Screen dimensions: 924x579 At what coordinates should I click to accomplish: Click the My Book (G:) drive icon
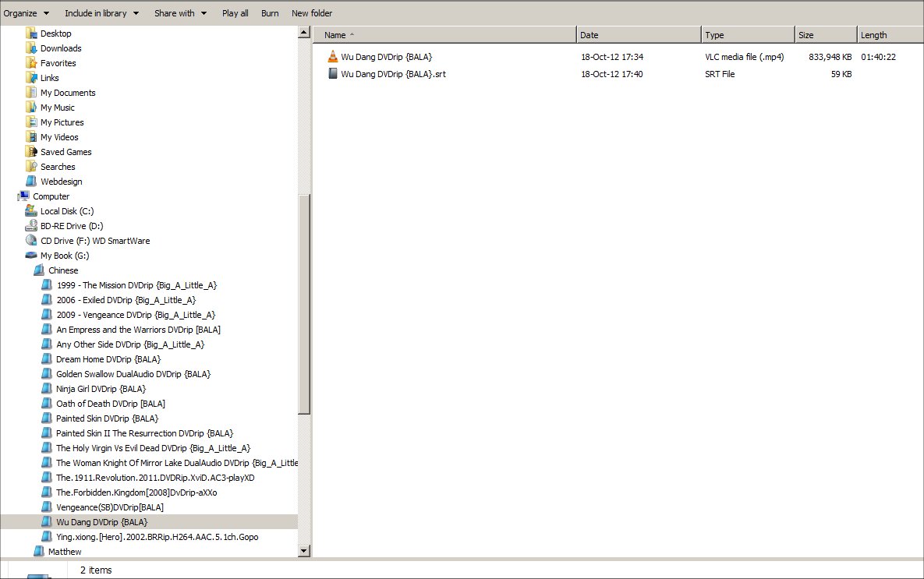[31, 256]
